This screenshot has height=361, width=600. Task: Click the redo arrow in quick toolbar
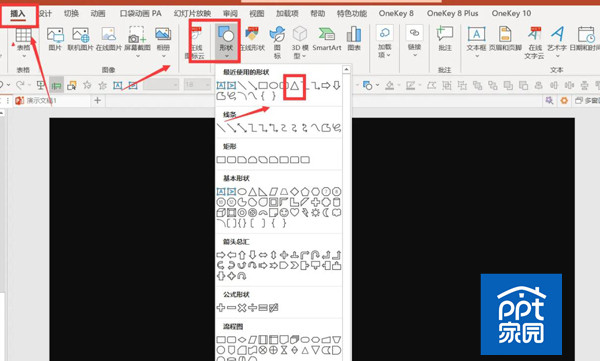click(20, 85)
